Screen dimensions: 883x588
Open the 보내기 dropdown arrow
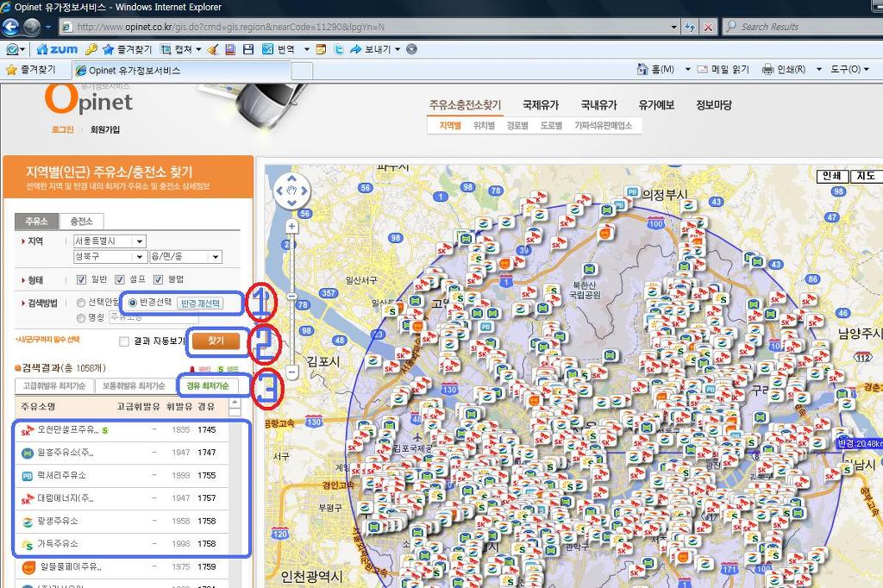click(x=398, y=49)
